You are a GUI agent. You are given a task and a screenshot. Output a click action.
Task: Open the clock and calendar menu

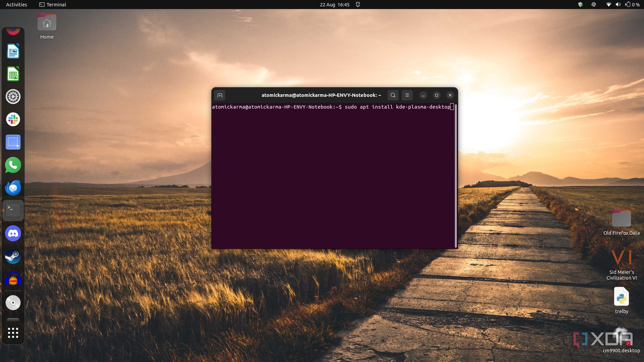pyautogui.click(x=334, y=5)
